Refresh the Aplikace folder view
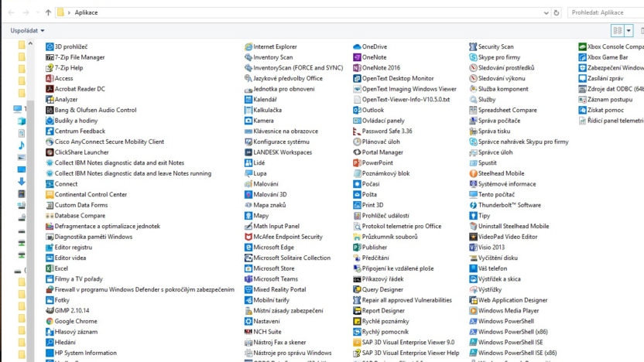644x362 pixels. pyautogui.click(x=557, y=12)
